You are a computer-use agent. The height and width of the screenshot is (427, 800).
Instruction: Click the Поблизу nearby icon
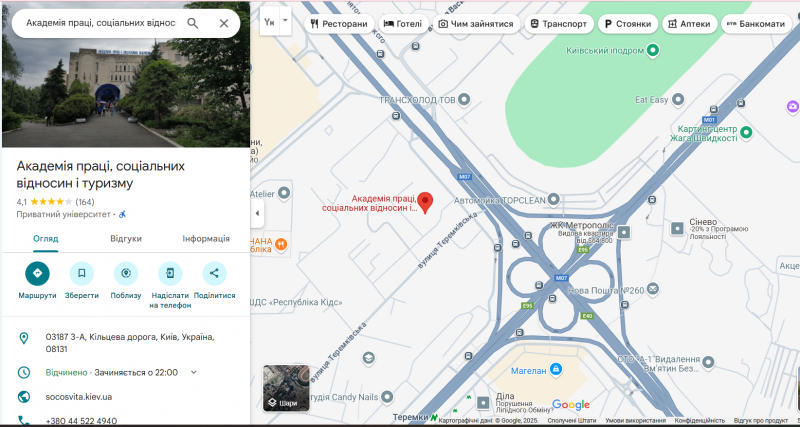pos(126,273)
